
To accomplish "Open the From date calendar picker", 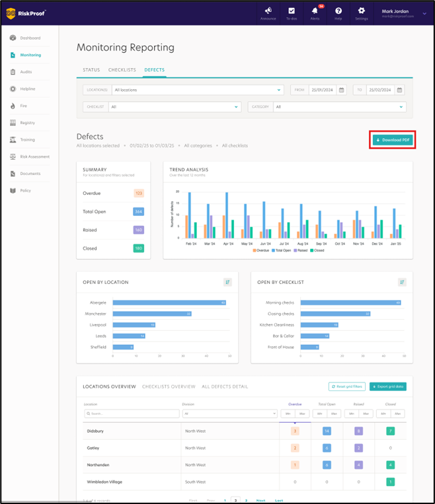I will (342, 90).
